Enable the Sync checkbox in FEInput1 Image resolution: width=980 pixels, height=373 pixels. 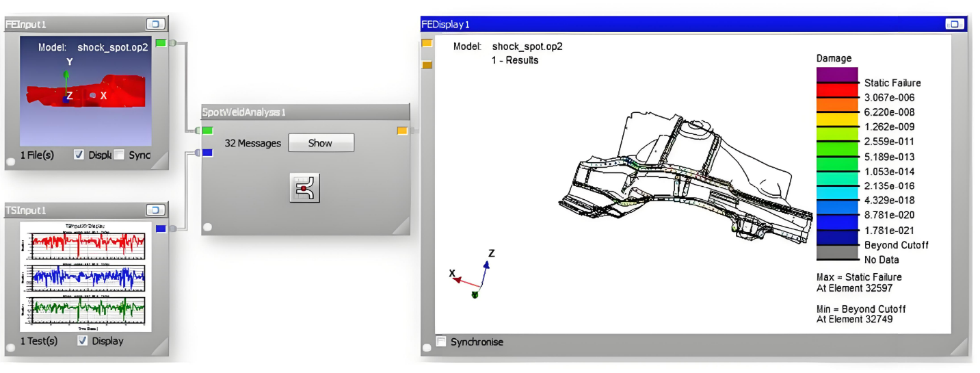pyautogui.click(x=119, y=155)
